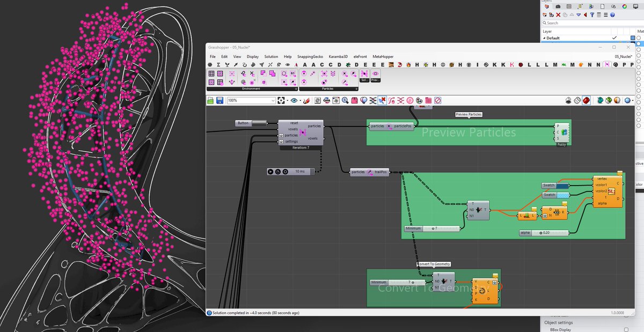644x332 pixels.
Task: Toggle the layer state circle next to Default layer
Action: pyautogui.click(x=638, y=38)
